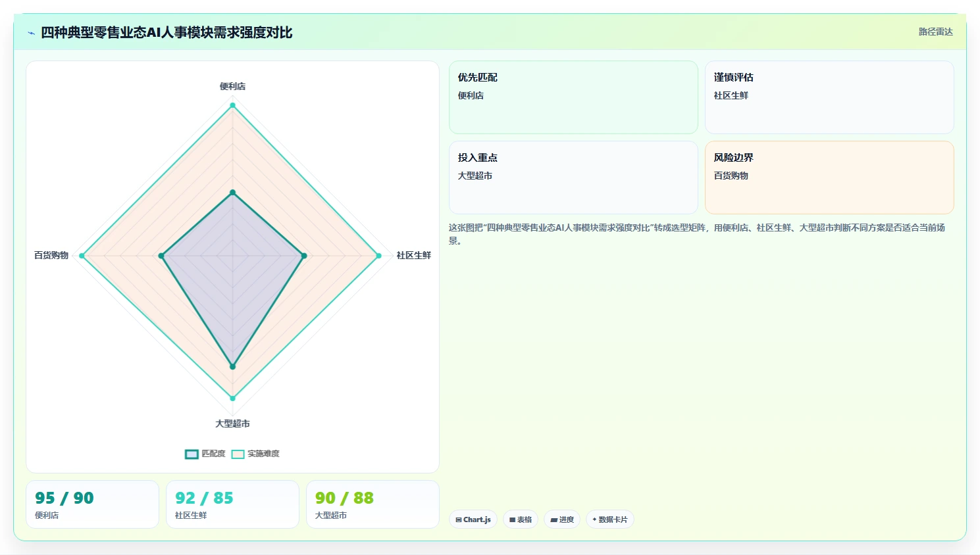Viewport: 980px width, 555px height.
Task: Open the 投入重点 大型超市 card
Action: [573, 178]
